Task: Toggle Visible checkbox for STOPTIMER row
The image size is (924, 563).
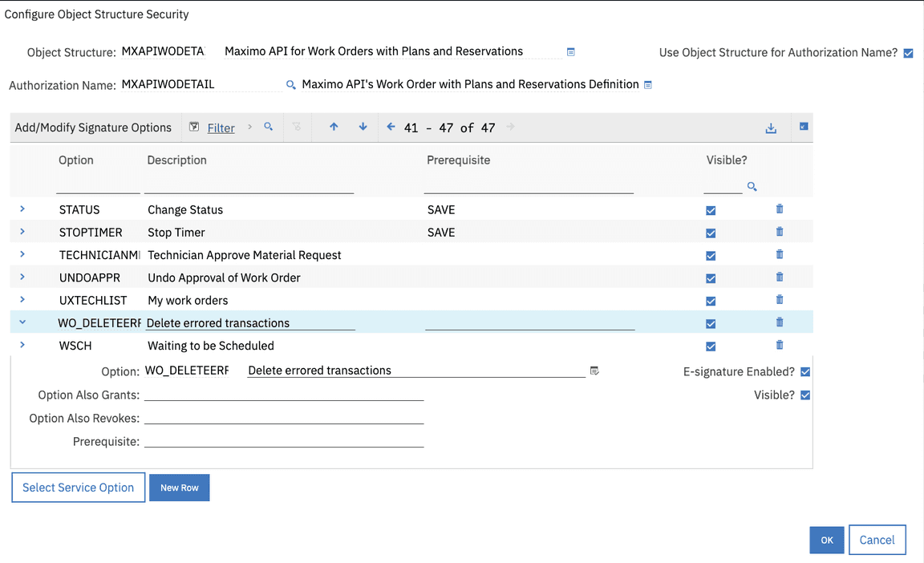Action: click(x=711, y=233)
